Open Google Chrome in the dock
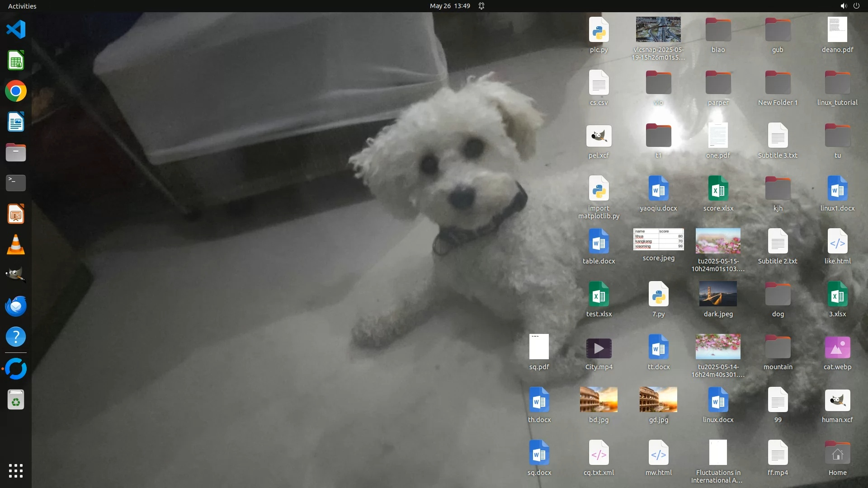This screenshot has height=488, width=868. (x=16, y=91)
